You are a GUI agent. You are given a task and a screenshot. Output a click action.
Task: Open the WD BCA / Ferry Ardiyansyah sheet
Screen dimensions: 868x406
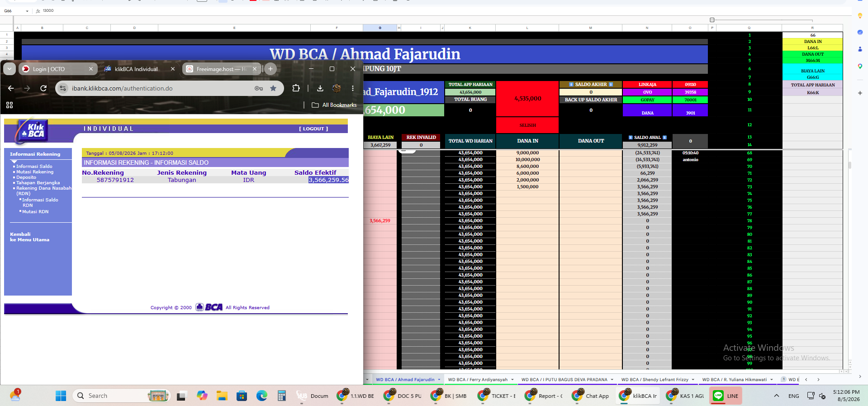(x=478, y=380)
